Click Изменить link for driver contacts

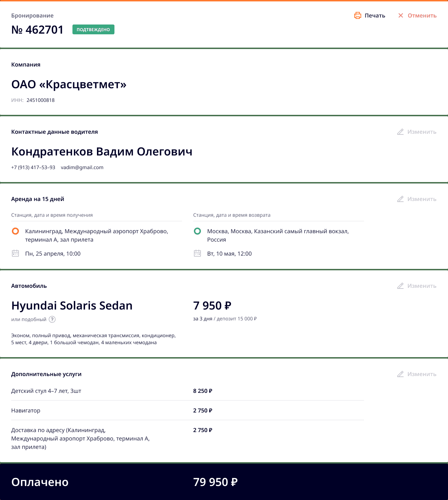[422, 132]
